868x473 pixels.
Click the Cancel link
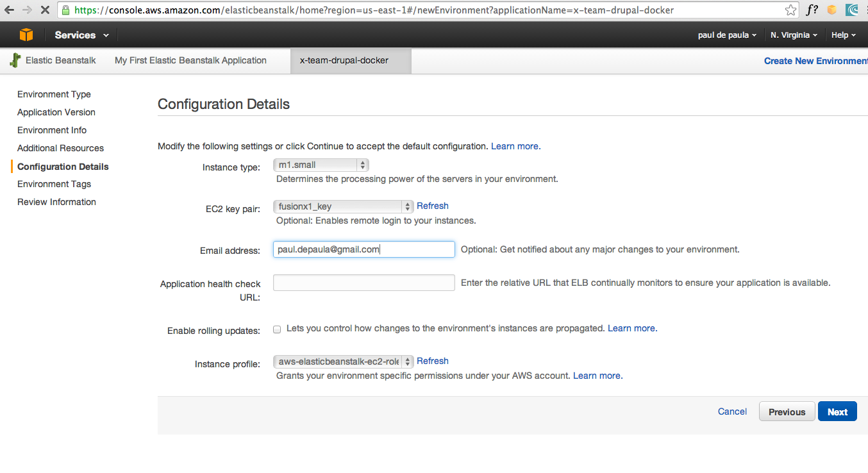[732, 411]
